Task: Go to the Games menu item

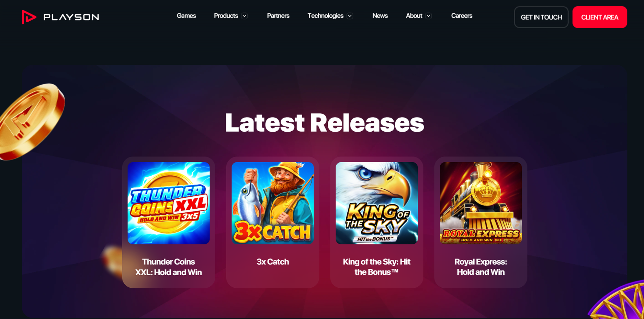Action: pyautogui.click(x=186, y=16)
